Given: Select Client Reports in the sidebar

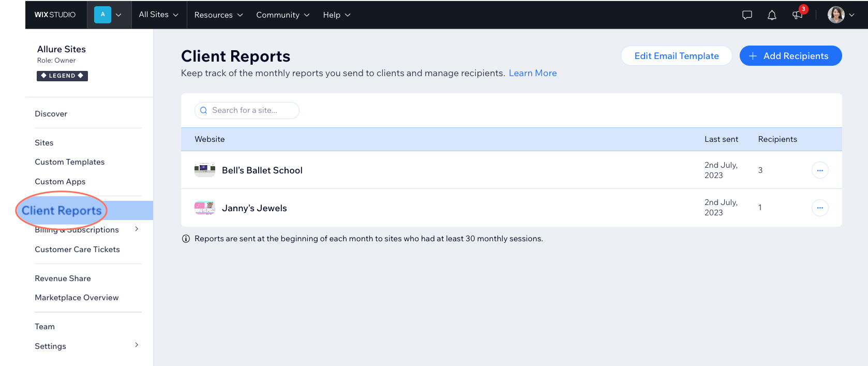Looking at the screenshot, I should coord(62,211).
